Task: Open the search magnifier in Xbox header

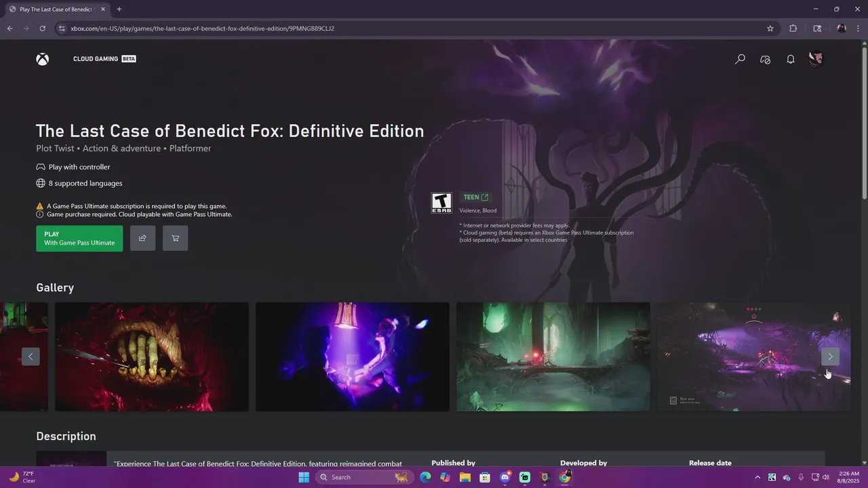Action: 740,59
